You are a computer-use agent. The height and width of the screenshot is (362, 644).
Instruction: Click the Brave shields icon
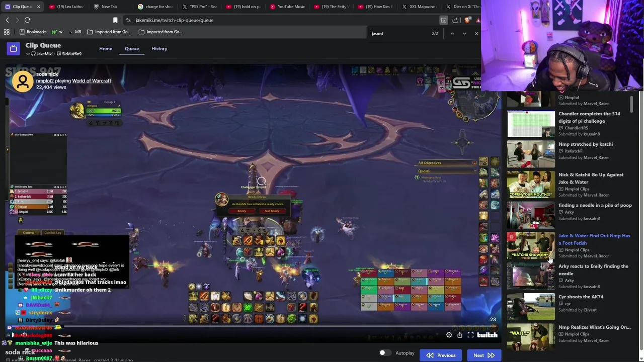pos(468,20)
